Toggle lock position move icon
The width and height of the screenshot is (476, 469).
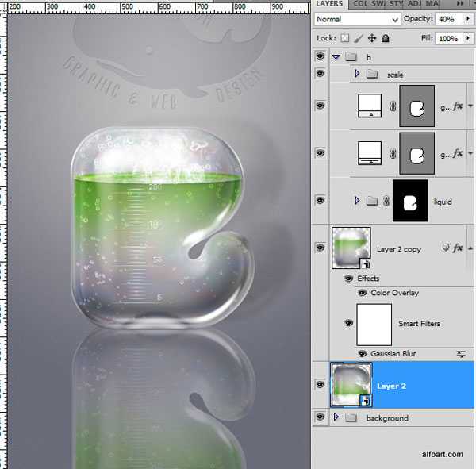pyautogui.click(x=372, y=38)
